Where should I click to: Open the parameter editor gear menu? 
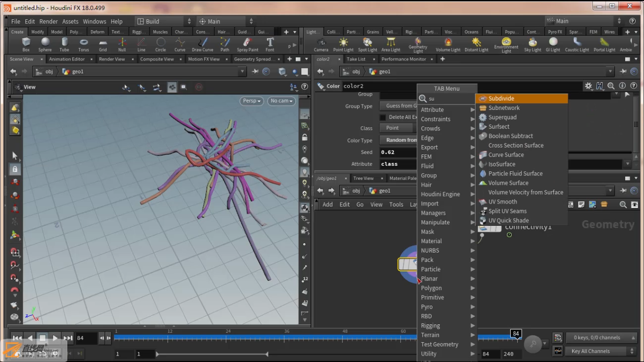coord(589,86)
